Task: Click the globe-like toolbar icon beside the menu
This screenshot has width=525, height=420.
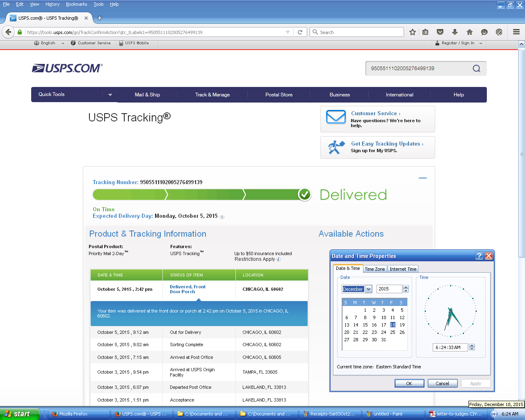Action: point(499,32)
